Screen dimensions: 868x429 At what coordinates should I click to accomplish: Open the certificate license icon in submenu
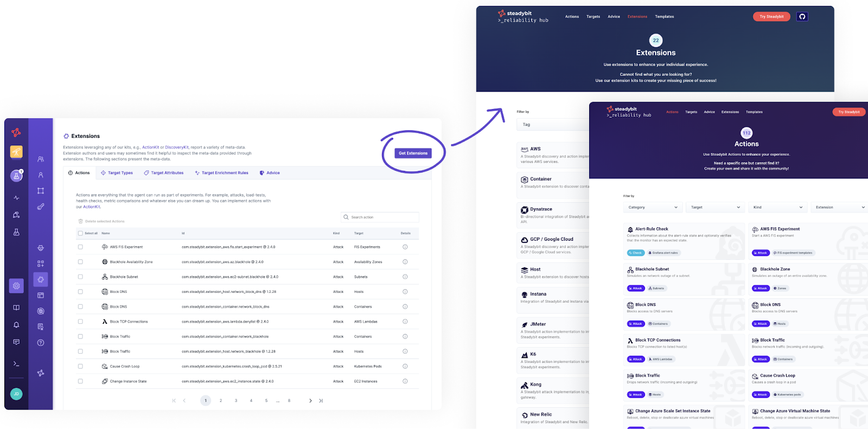[x=41, y=327]
